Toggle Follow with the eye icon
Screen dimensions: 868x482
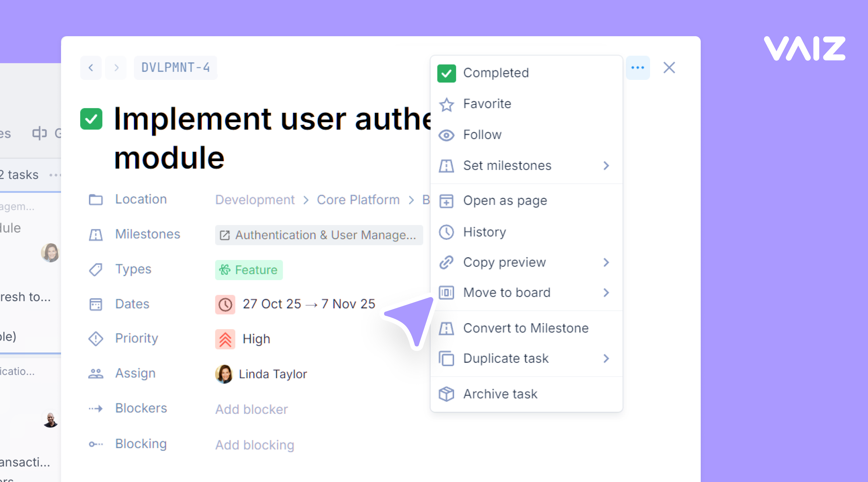pyautogui.click(x=446, y=135)
